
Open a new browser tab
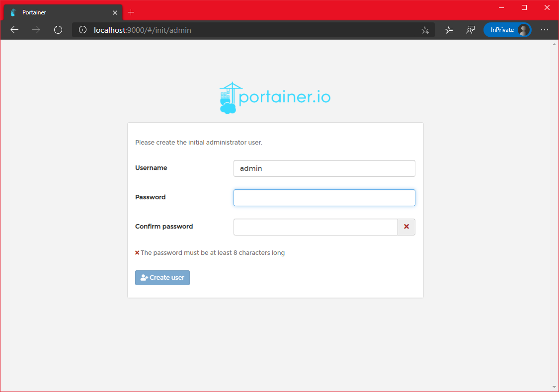tap(131, 12)
